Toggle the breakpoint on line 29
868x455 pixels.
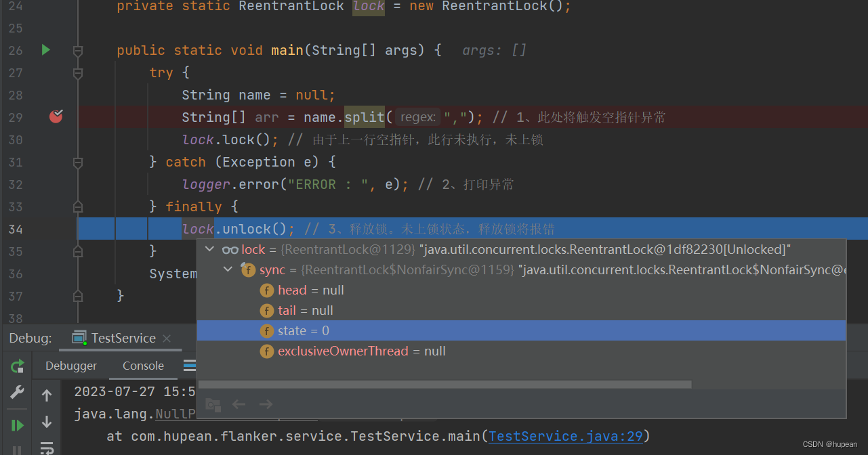[56, 116]
